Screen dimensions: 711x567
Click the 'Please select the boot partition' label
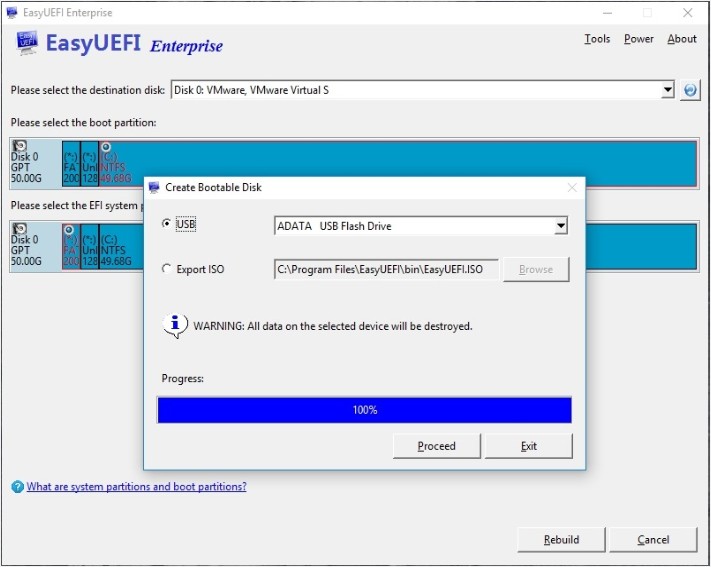[x=83, y=122]
